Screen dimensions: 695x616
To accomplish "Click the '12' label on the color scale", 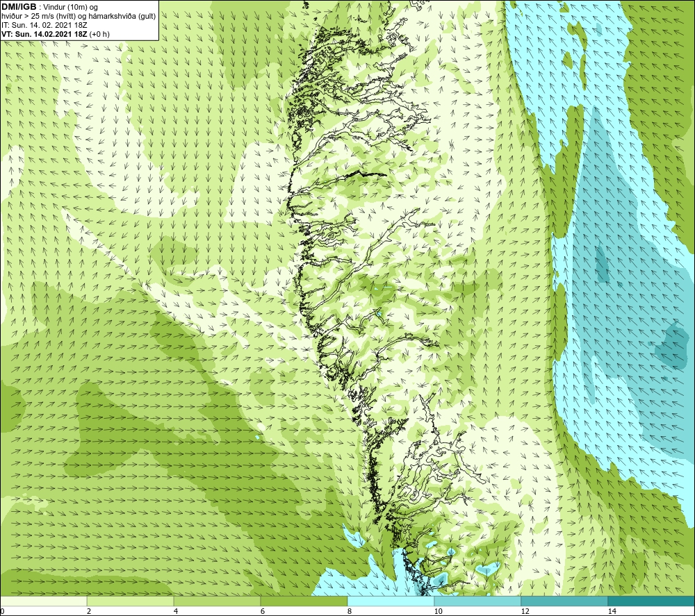I will pos(525,612).
